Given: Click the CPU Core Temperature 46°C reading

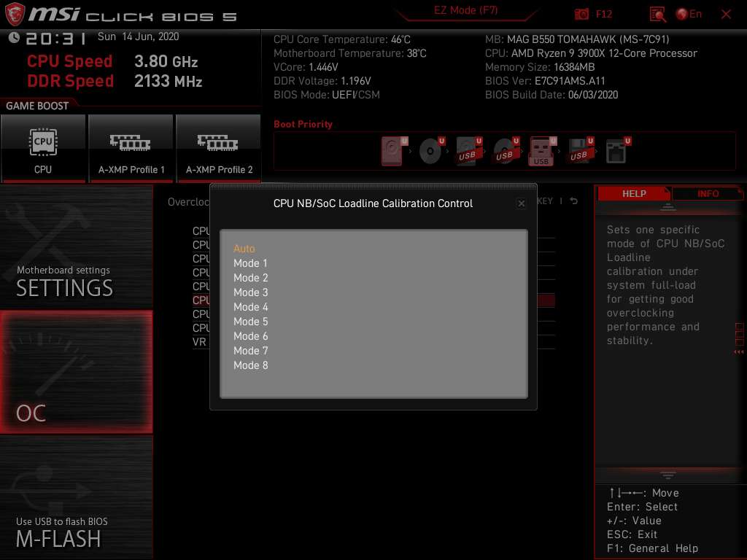Looking at the screenshot, I should (x=341, y=39).
